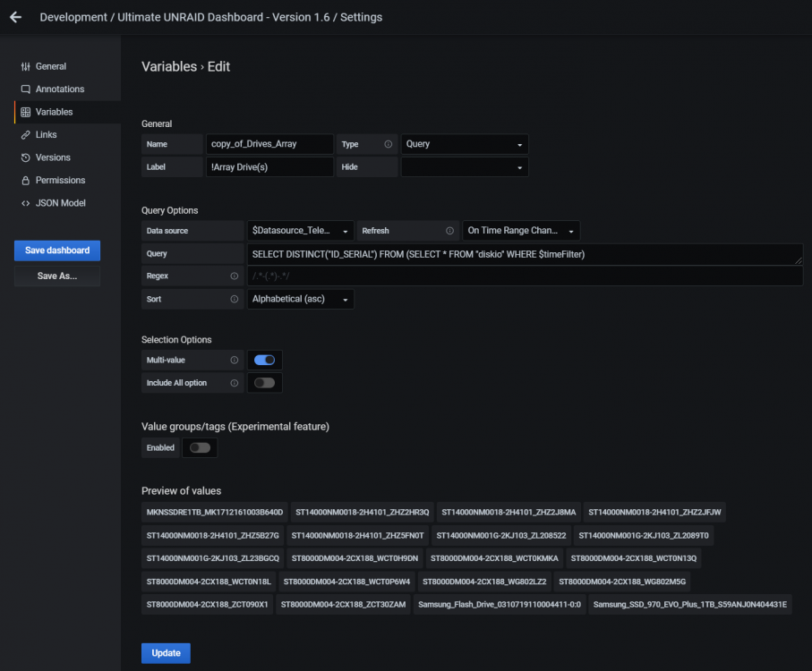This screenshot has width=812, height=671.
Task: Open the Data source dropdown
Action: (300, 231)
